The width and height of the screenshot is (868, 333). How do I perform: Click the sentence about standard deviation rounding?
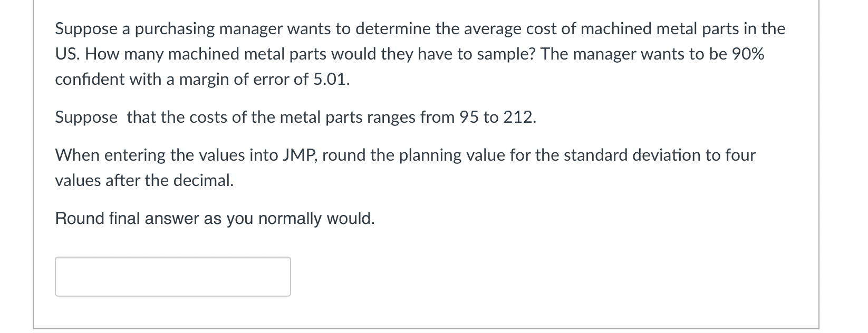click(x=406, y=167)
